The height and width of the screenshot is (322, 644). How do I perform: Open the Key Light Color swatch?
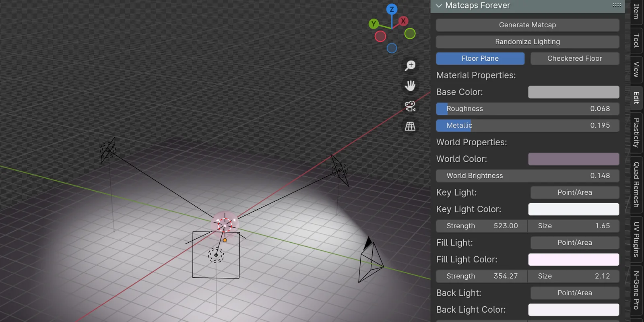pyautogui.click(x=574, y=209)
